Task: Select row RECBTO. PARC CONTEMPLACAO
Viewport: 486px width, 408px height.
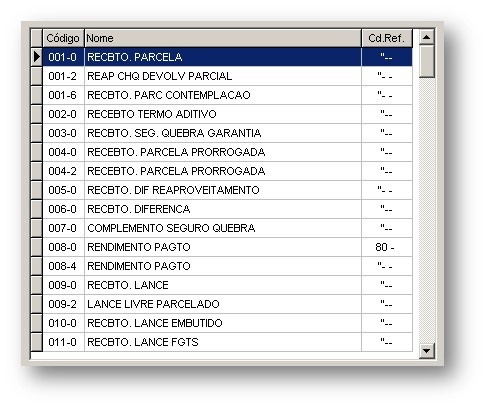Action: 228,95
